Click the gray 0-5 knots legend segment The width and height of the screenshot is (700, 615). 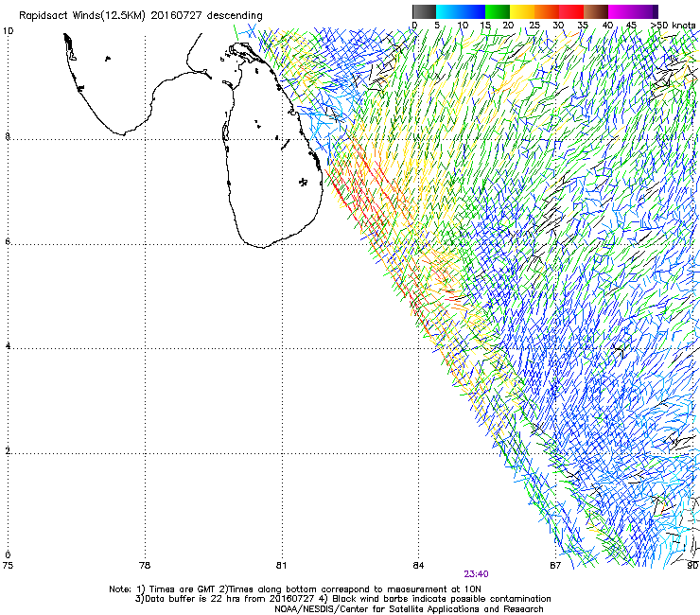click(424, 11)
